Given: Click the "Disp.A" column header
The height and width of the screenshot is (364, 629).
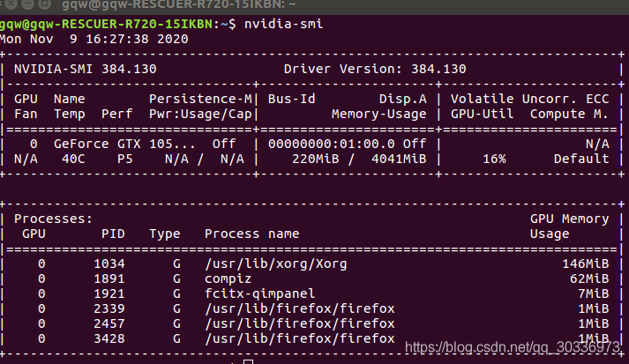Looking at the screenshot, I should point(403,99).
